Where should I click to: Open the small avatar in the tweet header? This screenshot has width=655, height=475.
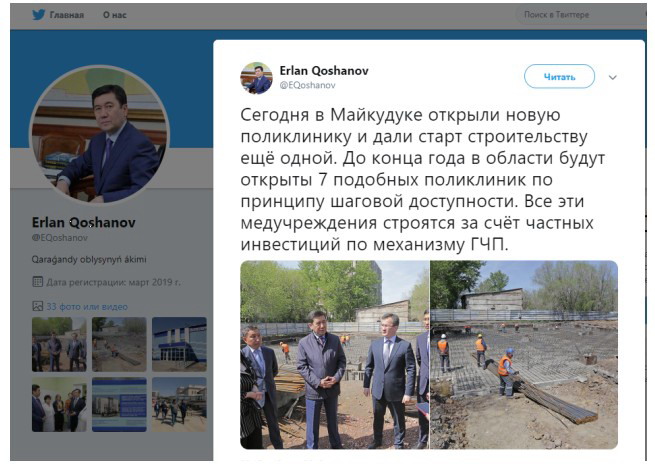coord(256,78)
